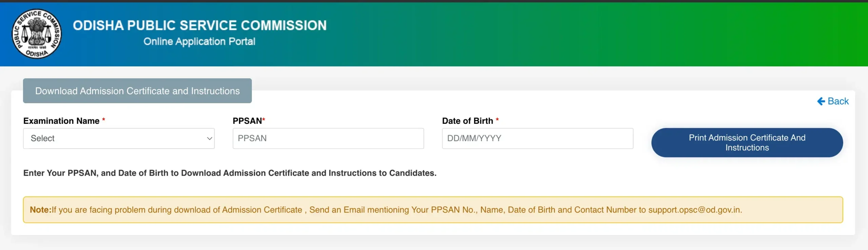Click the Examination Name label
868x250 pixels.
[x=61, y=121]
